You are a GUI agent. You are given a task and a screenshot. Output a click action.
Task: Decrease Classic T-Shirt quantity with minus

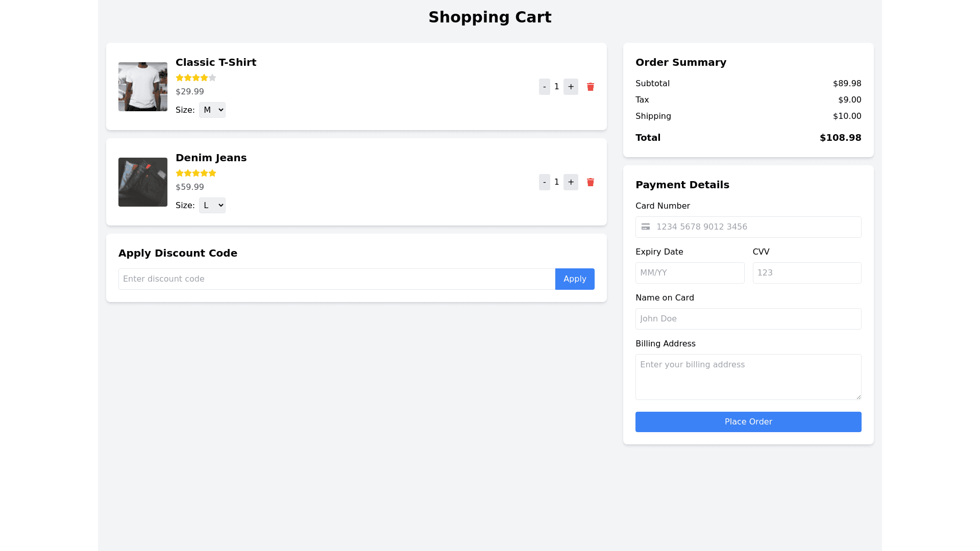[545, 87]
